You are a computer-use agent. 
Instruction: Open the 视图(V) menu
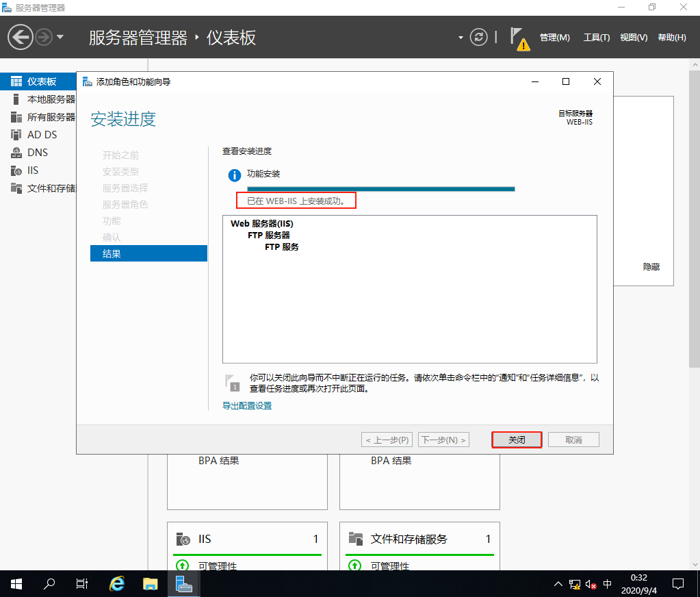(x=634, y=38)
